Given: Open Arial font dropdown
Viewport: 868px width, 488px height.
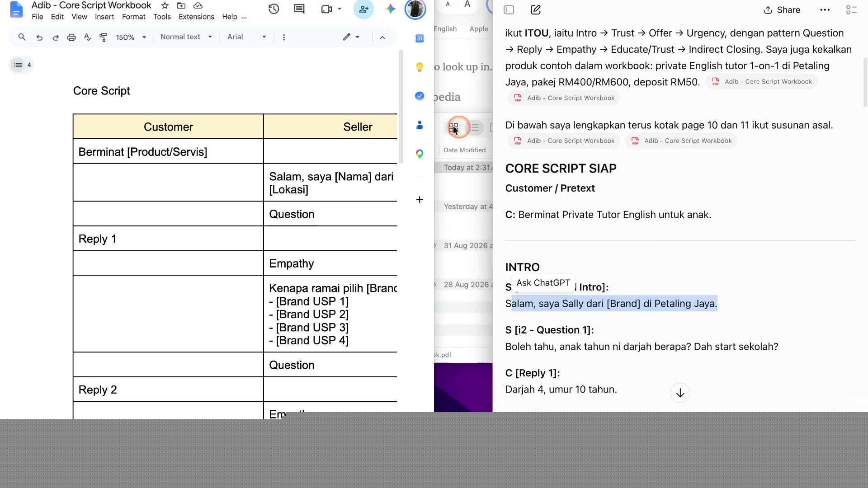Looking at the screenshot, I should click(247, 37).
